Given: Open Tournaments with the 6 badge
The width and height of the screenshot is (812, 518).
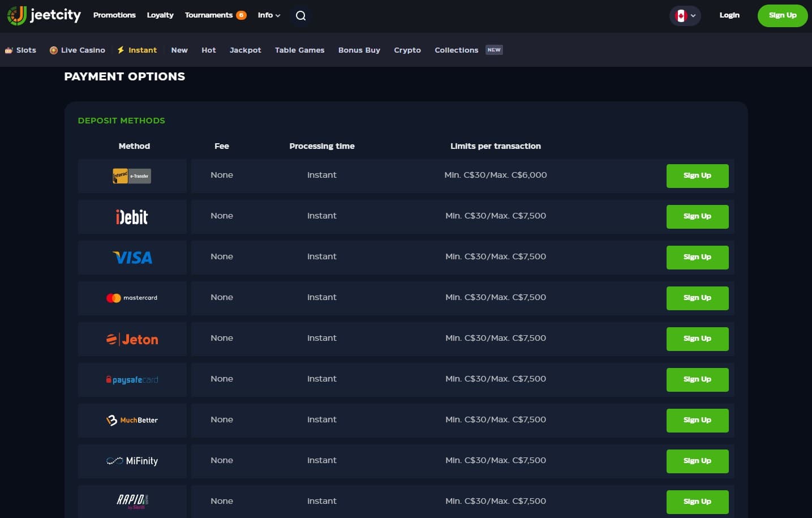Looking at the screenshot, I should 215,15.
